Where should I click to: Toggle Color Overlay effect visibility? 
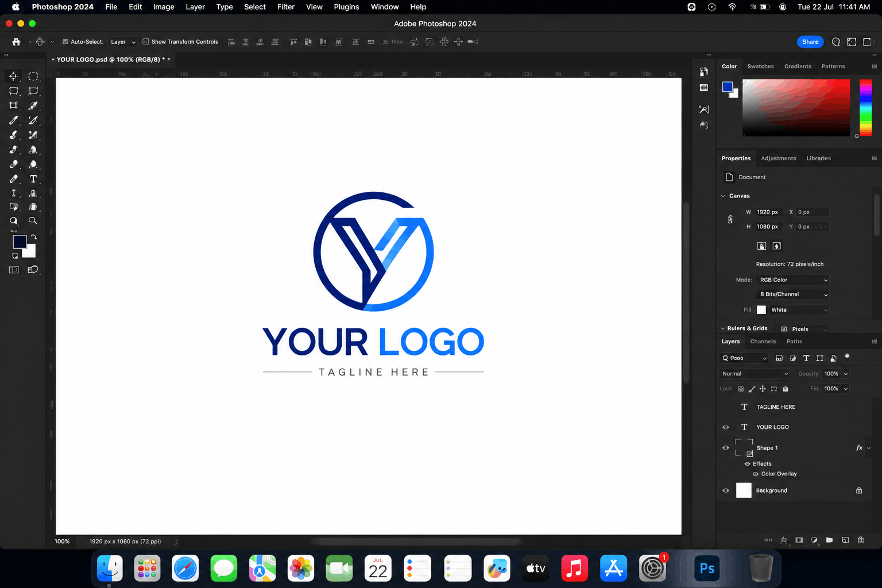pyautogui.click(x=756, y=474)
